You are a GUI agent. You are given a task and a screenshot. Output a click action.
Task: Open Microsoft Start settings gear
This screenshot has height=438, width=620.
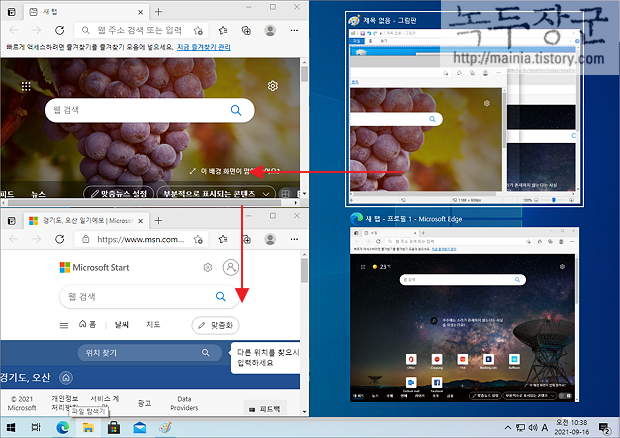[208, 268]
